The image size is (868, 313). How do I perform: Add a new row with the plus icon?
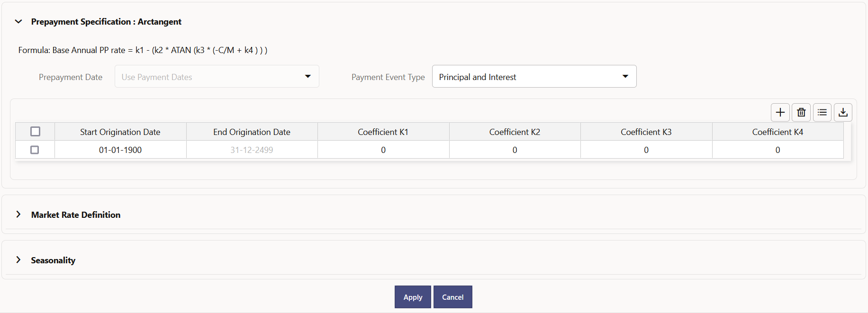(780, 112)
